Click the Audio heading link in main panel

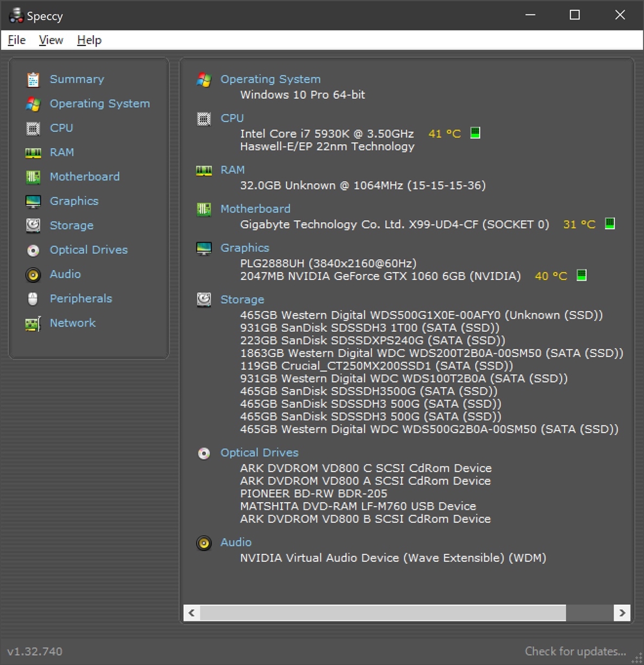pyautogui.click(x=236, y=542)
